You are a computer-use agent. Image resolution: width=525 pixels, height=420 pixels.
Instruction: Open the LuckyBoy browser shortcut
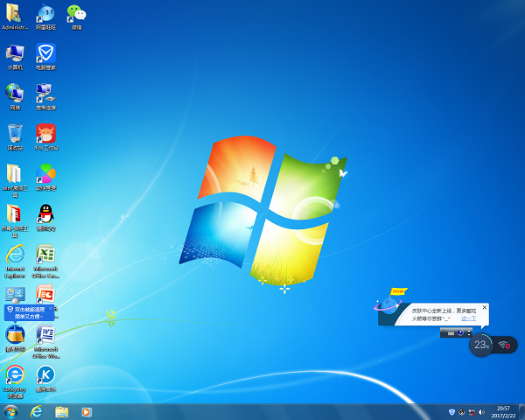tap(15, 374)
